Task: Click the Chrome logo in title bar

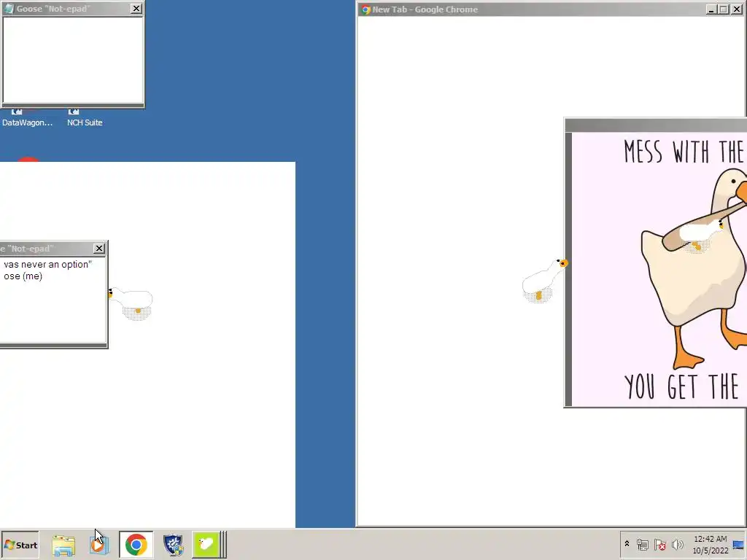Action: point(366,9)
